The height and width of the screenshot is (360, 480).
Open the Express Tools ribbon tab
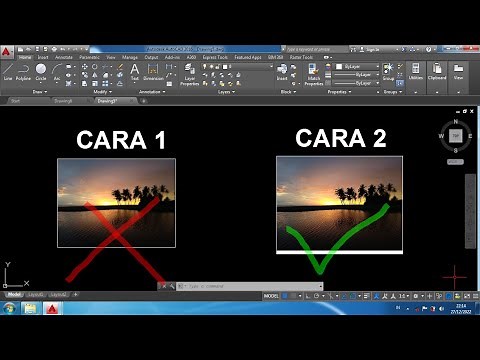tap(215, 57)
